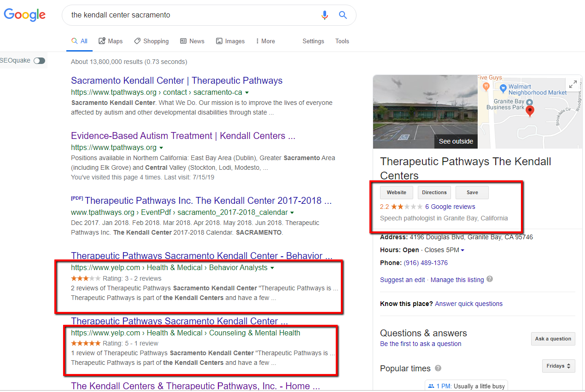Click the Ask a question button

pyautogui.click(x=553, y=339)
